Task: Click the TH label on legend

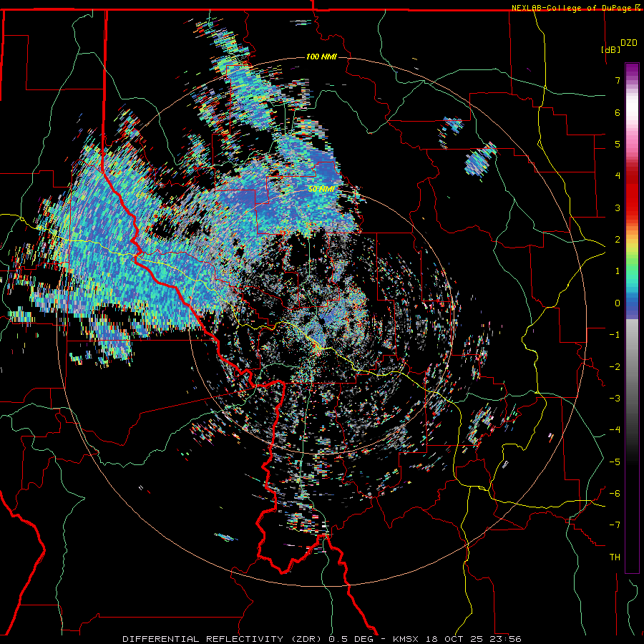Action: [x=615, y=557]
